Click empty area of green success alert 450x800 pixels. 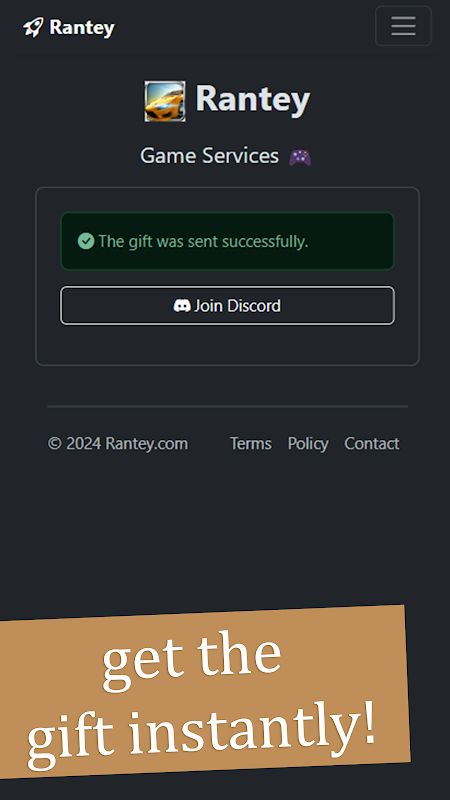(x=351, y=241)
